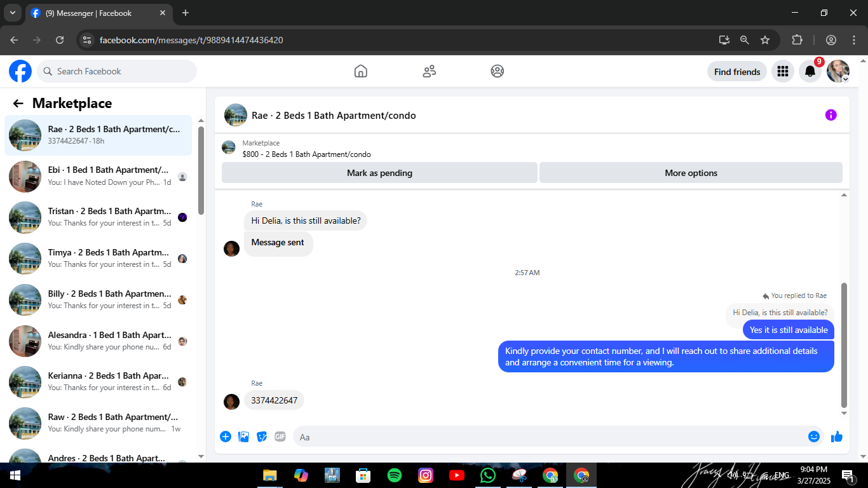The width and height of the screenshot is (868, 488).
Task: Open the notifications bell
Action: tap(810, 72)
